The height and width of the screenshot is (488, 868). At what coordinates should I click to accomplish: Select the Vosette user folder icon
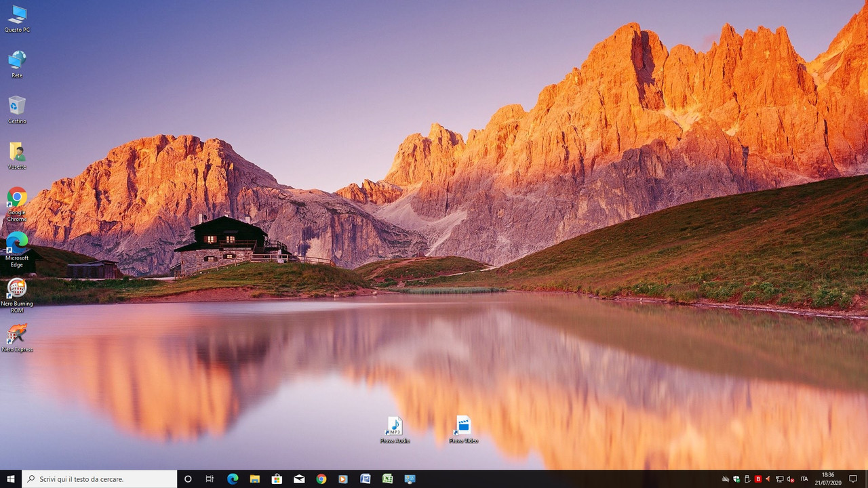pos(17,155)
